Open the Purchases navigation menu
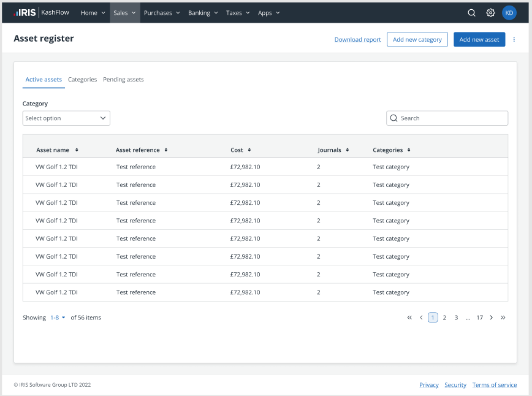532x396 pixels. pyautogui.click(x=162, y=13)
